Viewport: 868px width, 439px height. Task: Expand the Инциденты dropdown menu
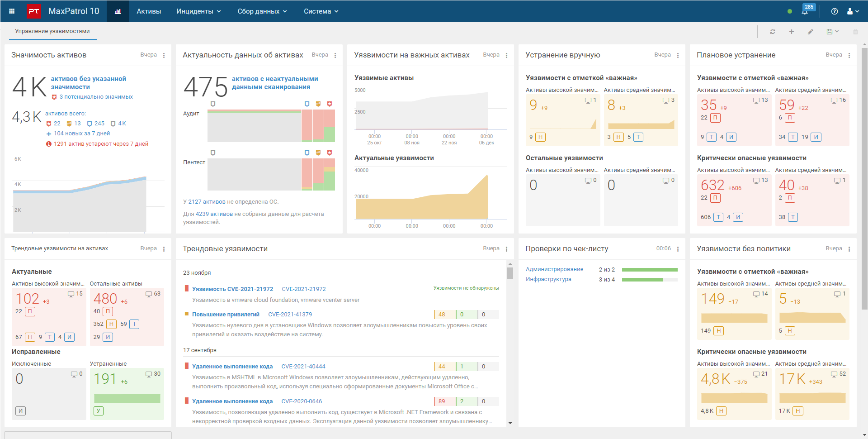click(x=198, y=11)
